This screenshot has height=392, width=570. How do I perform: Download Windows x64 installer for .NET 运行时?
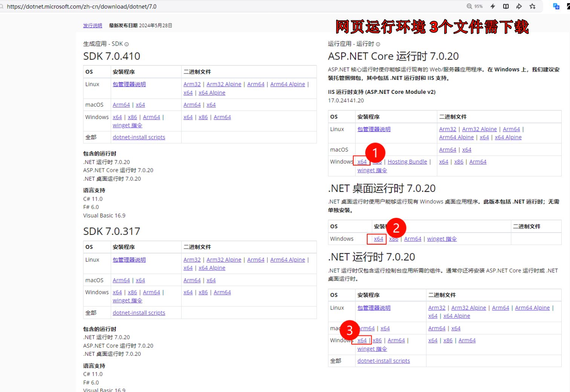(x=362, y=340)
